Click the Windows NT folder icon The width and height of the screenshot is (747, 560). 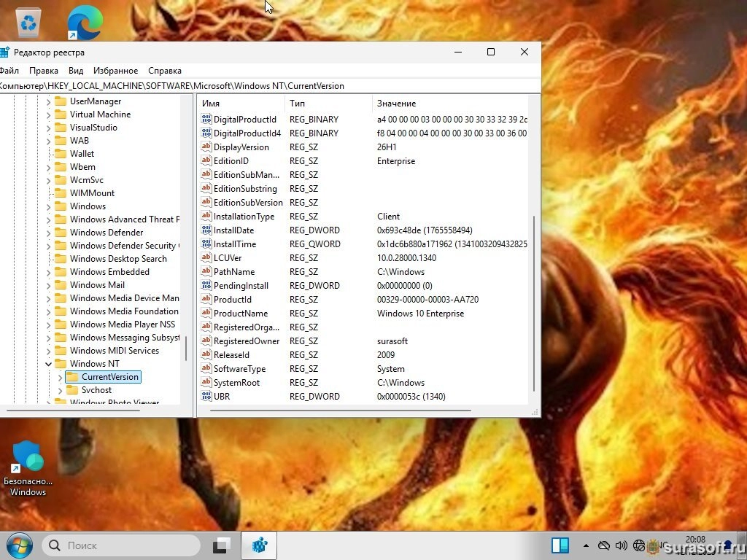tap(61, 363)
